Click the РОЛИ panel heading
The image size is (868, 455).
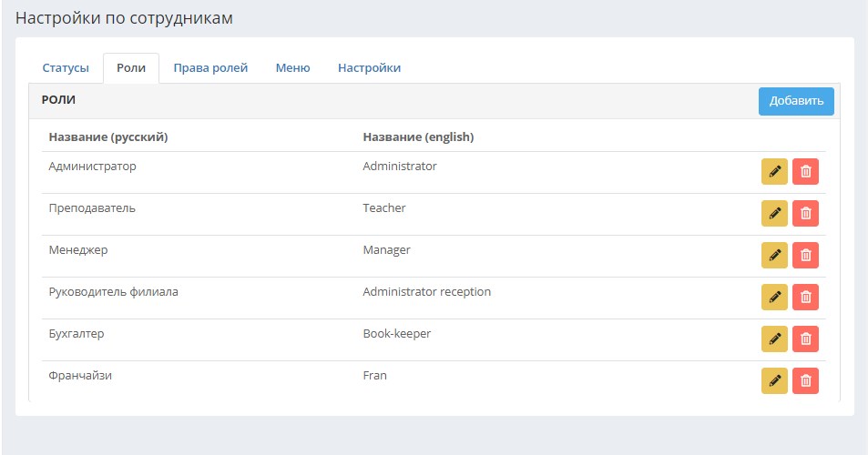point(58,100)
